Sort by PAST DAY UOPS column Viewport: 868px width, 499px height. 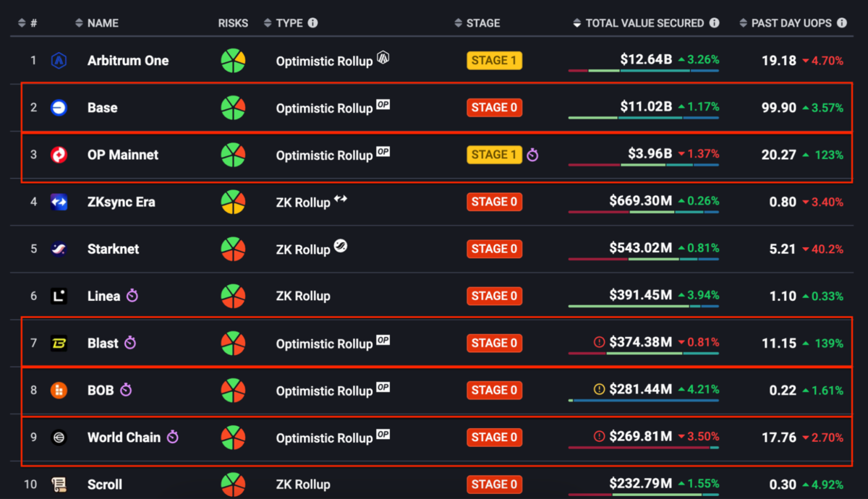[x=786, y=23]
